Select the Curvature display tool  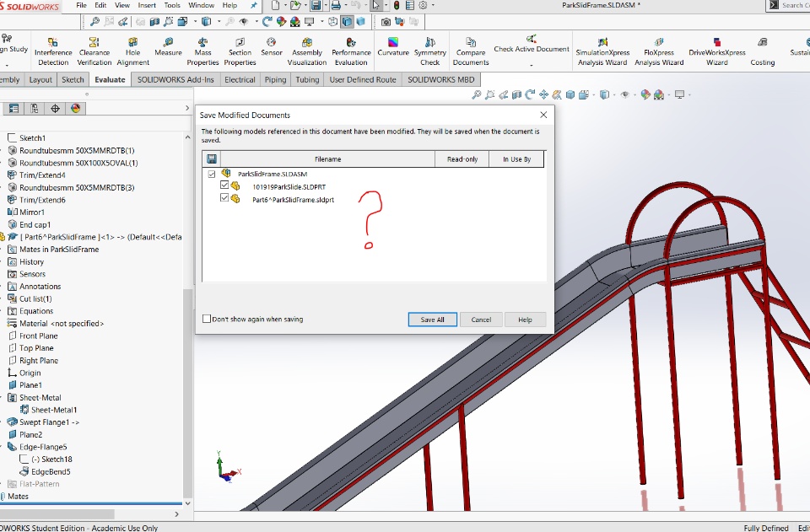393,47
